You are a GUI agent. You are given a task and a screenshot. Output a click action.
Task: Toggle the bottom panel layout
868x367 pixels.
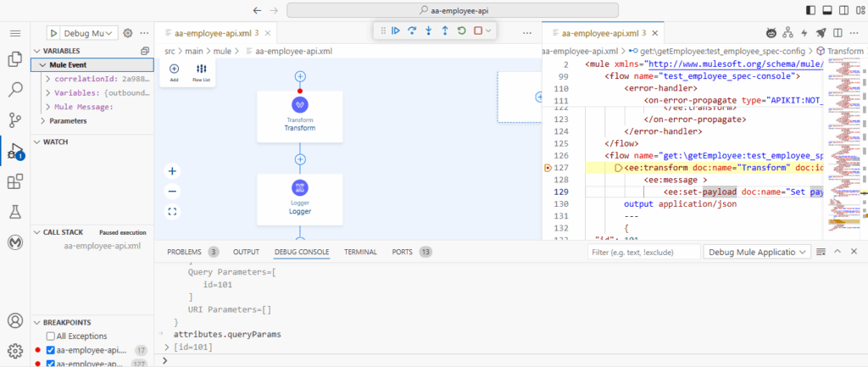pyautogui.click(x=827, y=10)
